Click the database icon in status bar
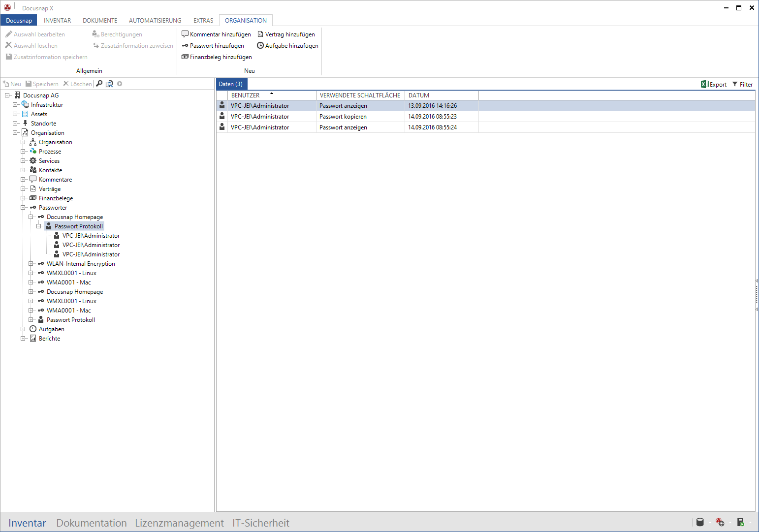 point(700,522)
